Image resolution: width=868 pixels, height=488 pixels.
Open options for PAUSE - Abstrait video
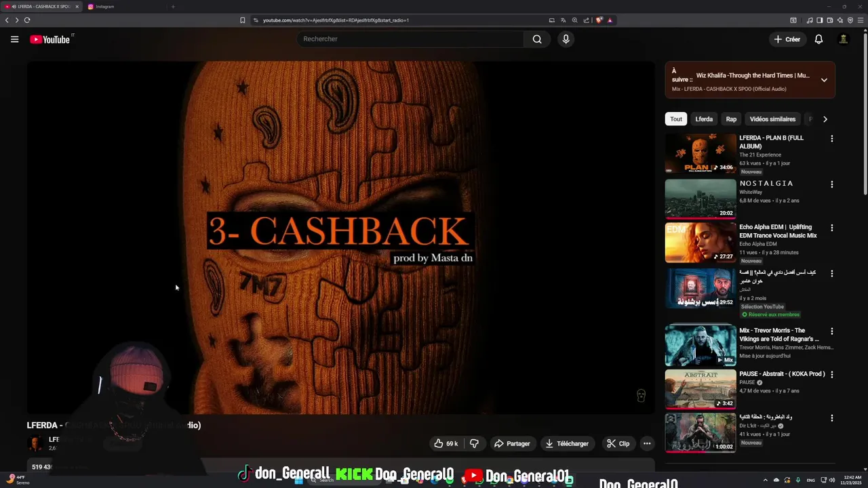pos(832,374)
